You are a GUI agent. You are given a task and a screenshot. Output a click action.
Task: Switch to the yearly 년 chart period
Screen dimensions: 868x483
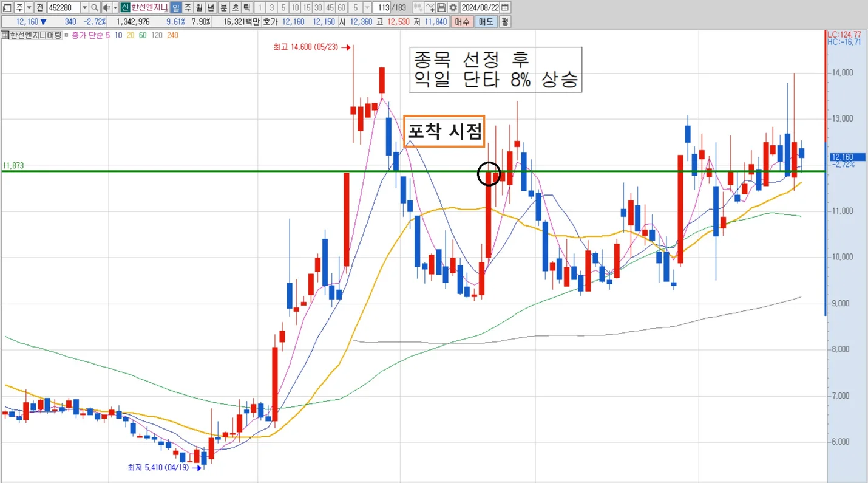211,8
